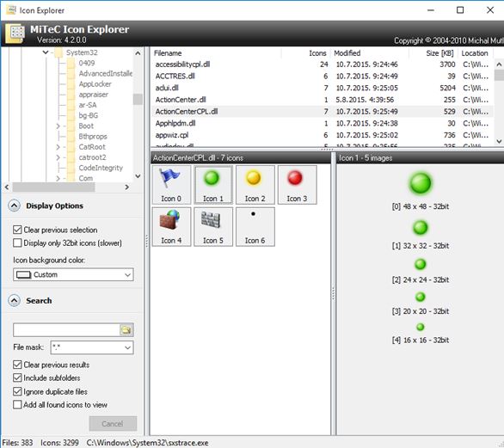Select the appraiser folder in tree
The height and width of the screenshot is (448, 504).
93,95
